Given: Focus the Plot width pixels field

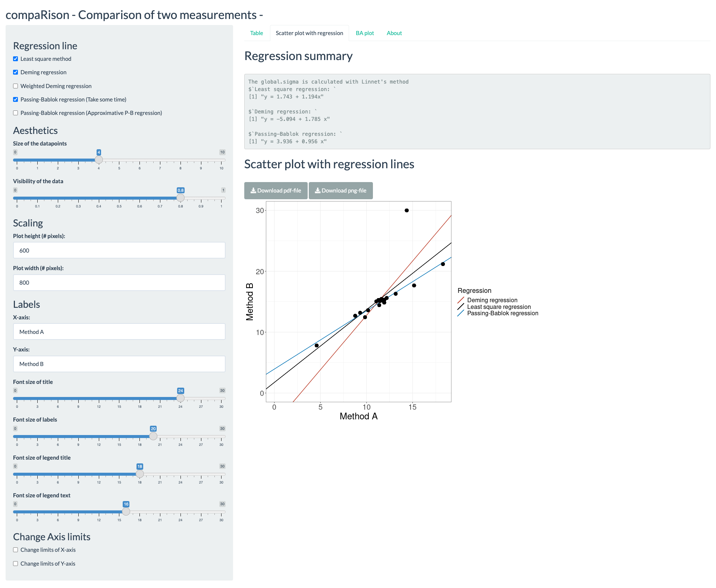Looking at the screenshot, I should (119, 283).
